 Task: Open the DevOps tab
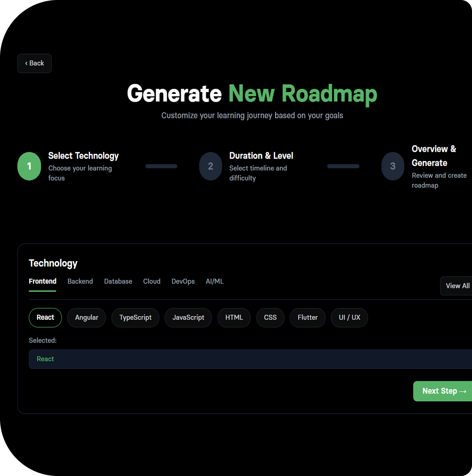pyautogui.click(x=183, y=281)
